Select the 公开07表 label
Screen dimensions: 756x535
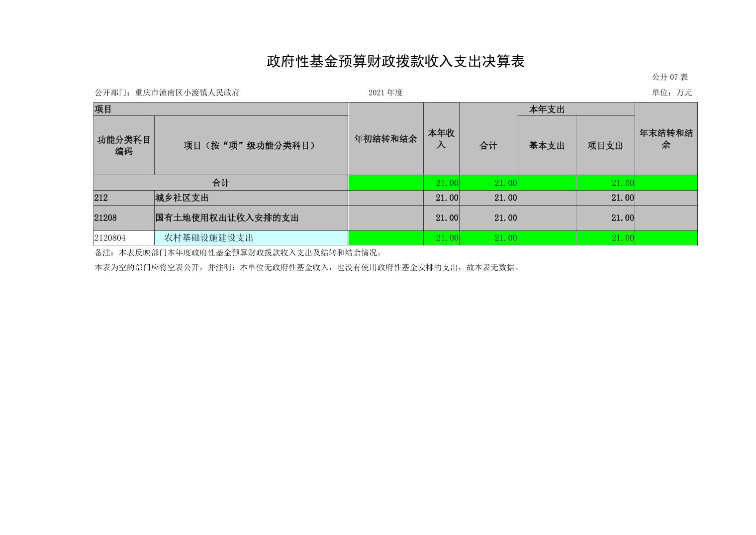(x=670, y=77)
